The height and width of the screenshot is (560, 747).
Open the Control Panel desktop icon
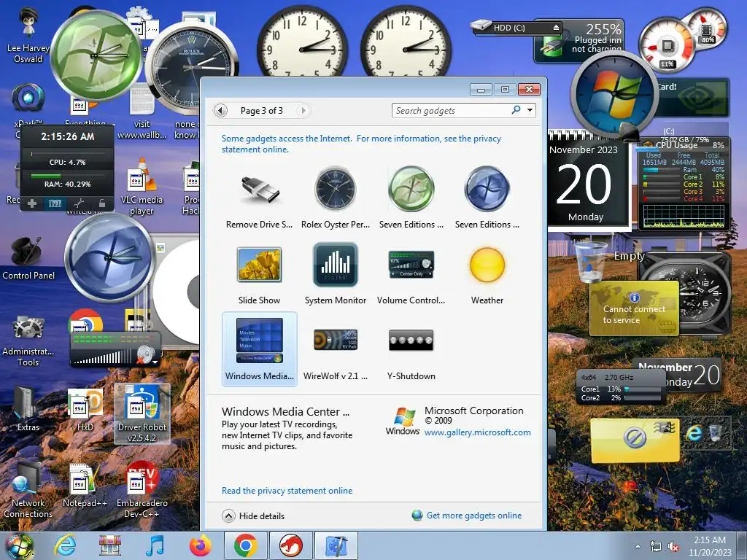coord(28,259)
